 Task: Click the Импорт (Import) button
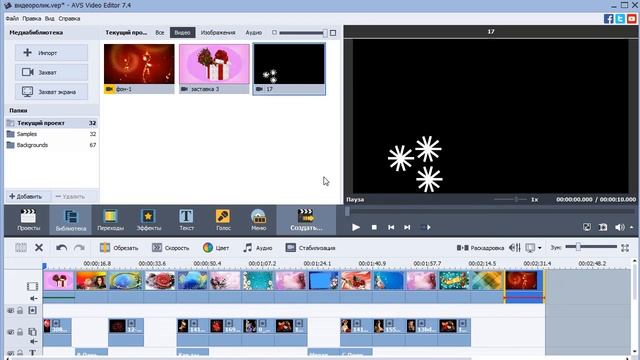click(x=51, y=53)
